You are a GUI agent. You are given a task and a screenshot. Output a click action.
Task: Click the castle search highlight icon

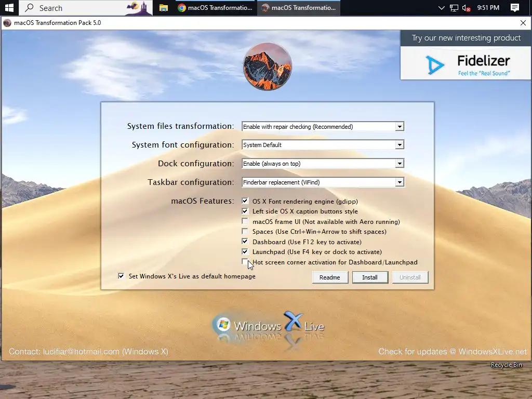[139, 7]
